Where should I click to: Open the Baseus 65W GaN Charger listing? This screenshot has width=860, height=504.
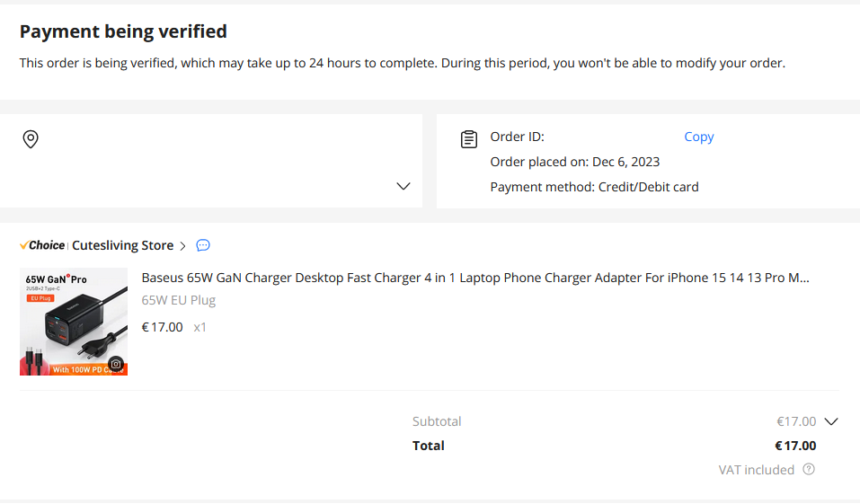click(475, 278)
